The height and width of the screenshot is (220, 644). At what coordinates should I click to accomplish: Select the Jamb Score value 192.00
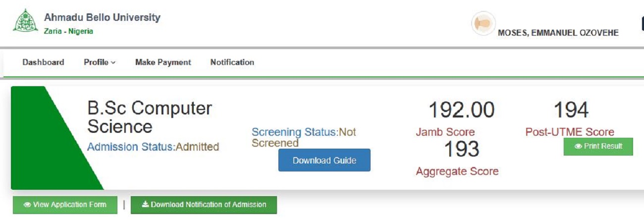461,110
